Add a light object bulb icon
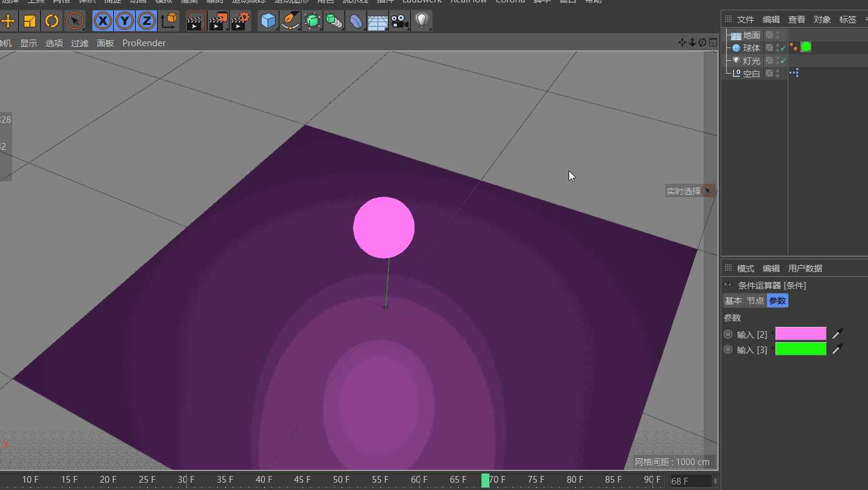868x490 pixels. [x=421, y=21]
